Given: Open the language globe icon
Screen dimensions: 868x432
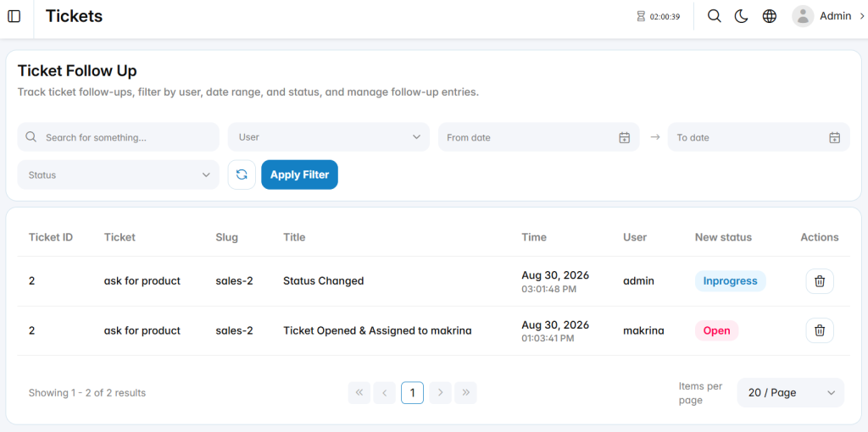Looking at the screenshot, I should tap(770, 17).
